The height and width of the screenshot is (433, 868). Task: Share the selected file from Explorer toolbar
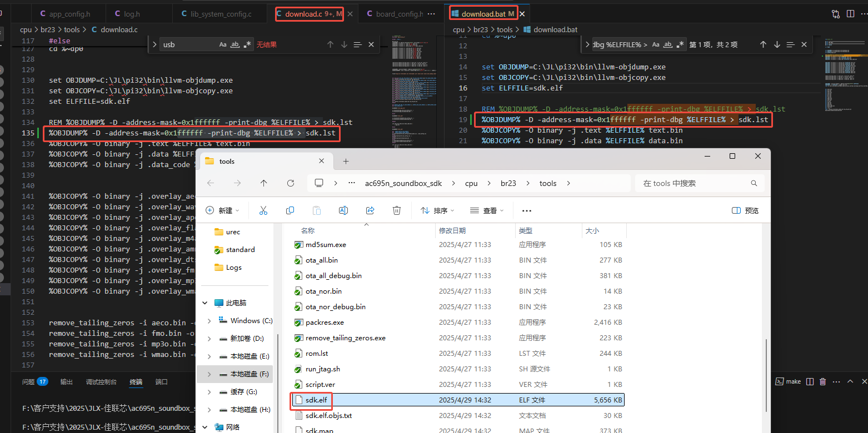370,210
